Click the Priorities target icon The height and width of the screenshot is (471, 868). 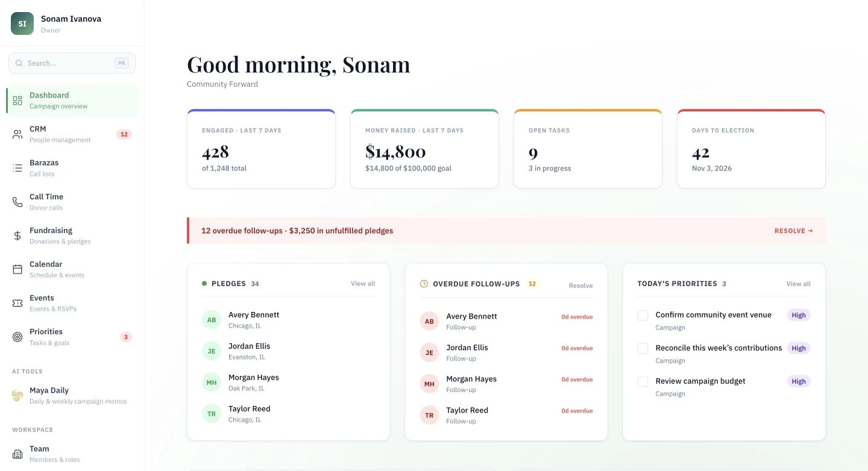click(x=17, y=337)
